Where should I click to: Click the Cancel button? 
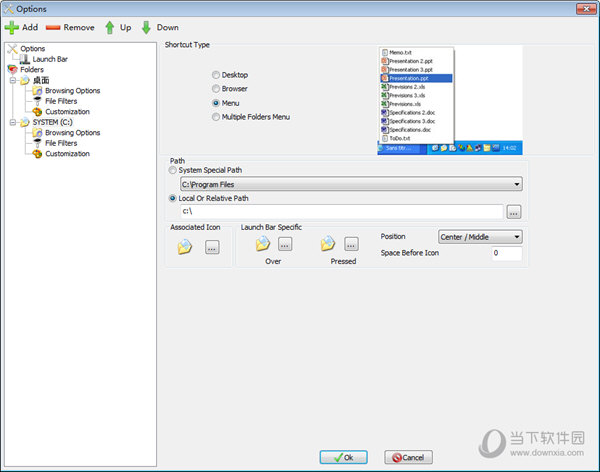pos(408,457)
